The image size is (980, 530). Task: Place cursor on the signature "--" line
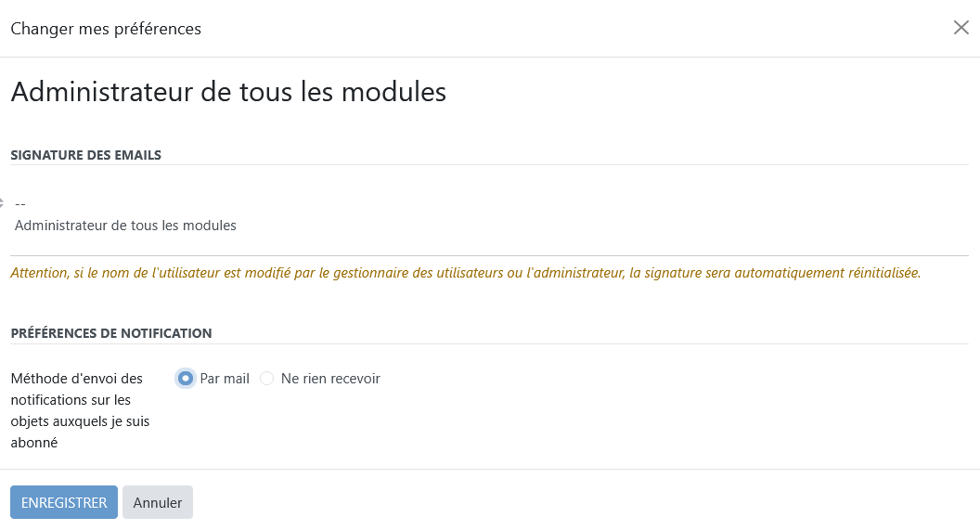(20, 203)
